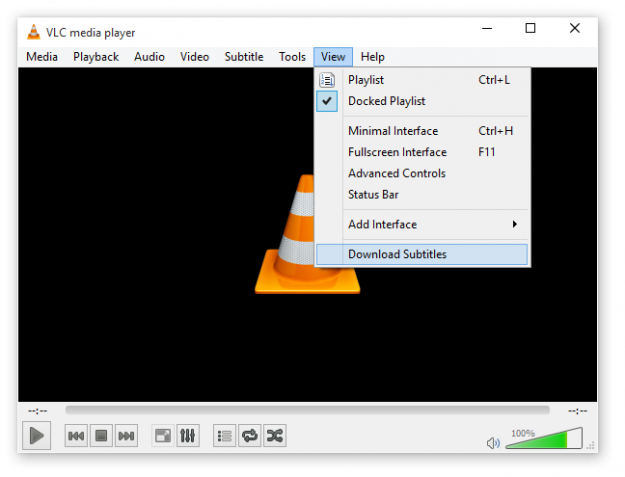625x477 pixels.
Task: Close the open View menu
Action: (333, 57)
